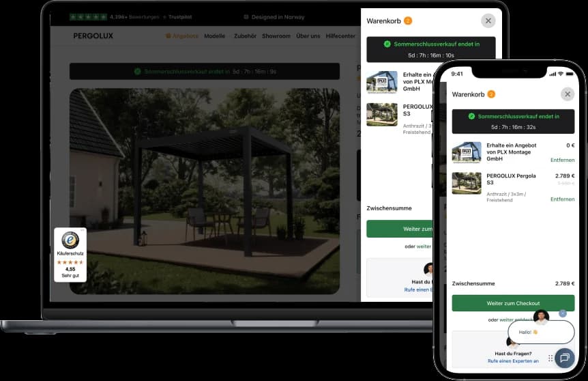Open the Trusted Shops Käuferschutz badge
The image size is (588, 381).
point(70,255)
